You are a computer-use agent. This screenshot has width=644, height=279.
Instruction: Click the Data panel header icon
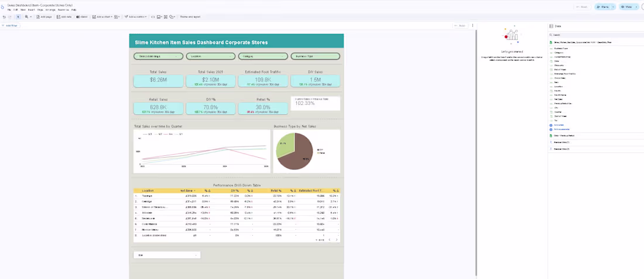click(x=551, y=26)
